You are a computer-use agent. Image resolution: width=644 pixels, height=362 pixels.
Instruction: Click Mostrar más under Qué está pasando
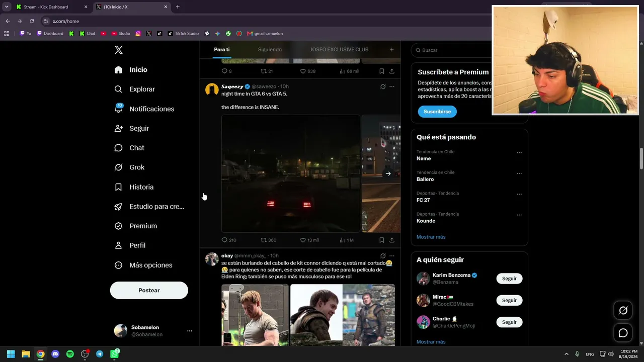click(431, 237)
